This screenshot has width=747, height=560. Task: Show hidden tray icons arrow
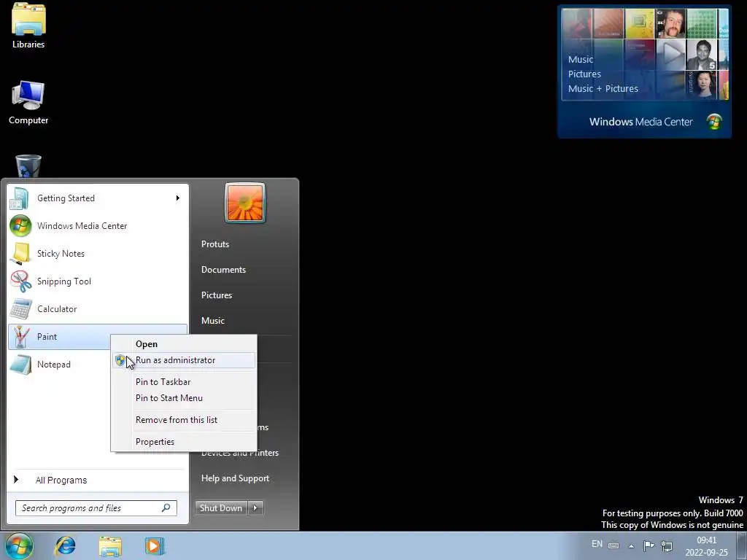[631, 546]
